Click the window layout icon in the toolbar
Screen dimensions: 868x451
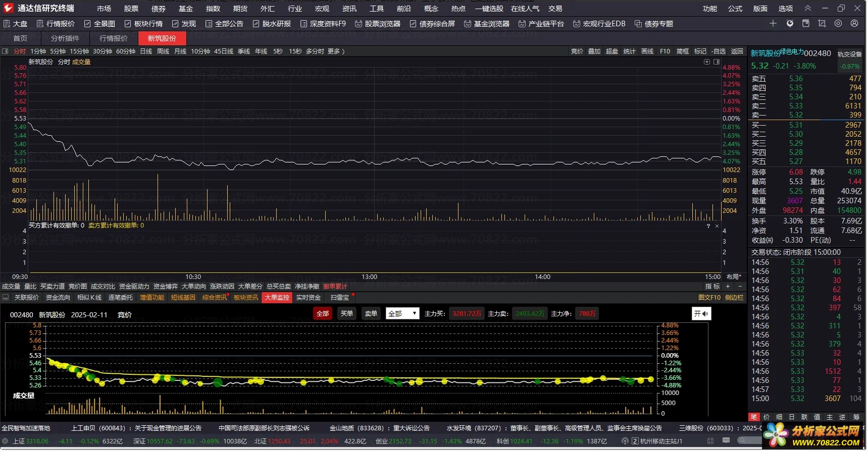pos(806,23)
